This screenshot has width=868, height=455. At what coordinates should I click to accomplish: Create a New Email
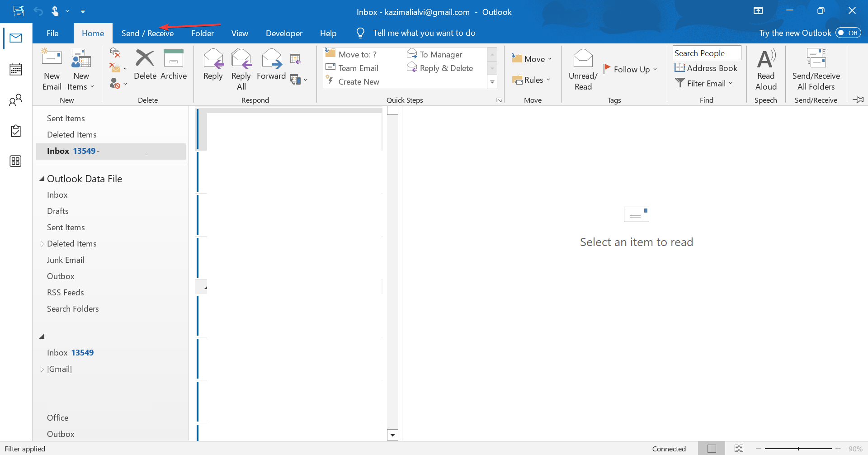[52, 70]
